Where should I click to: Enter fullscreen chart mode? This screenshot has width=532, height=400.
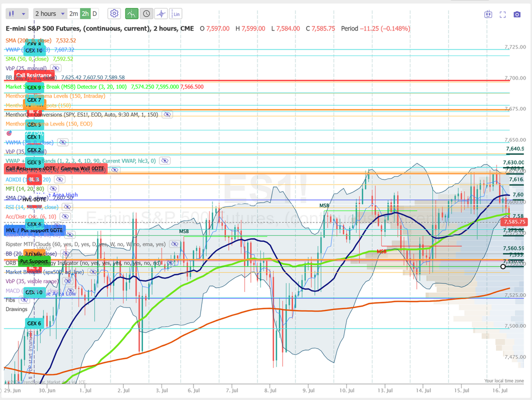point(503,14)
